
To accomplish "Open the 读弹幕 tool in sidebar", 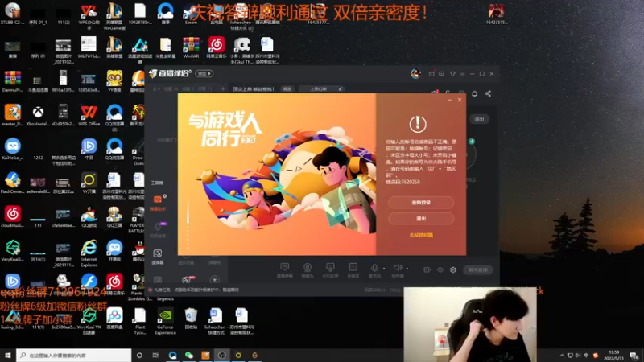I will 158,257.
